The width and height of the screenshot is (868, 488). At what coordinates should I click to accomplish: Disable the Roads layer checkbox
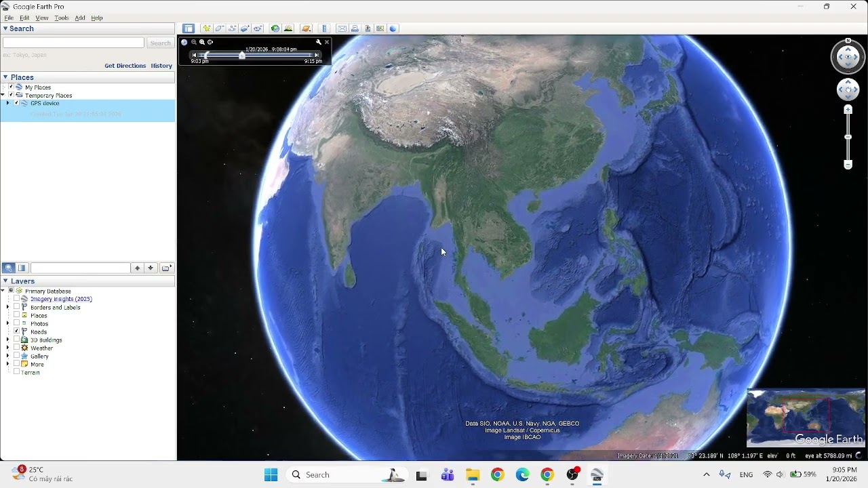click(x=16, y=331)
